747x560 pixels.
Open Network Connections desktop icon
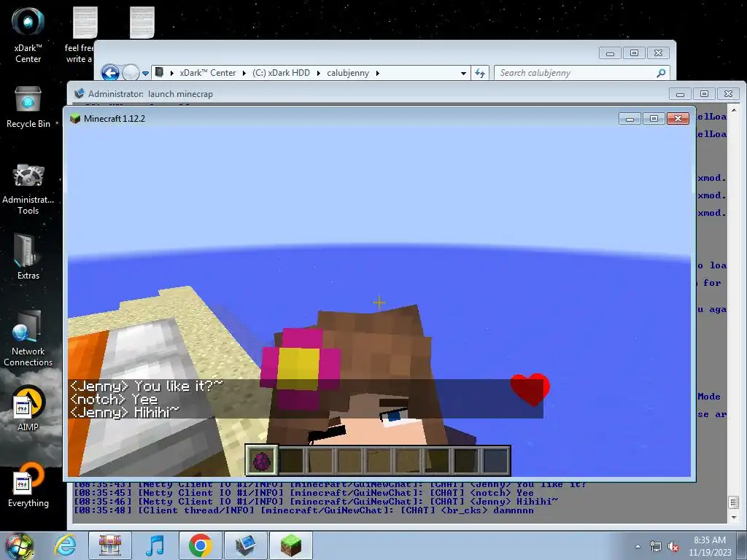point(28,338)
